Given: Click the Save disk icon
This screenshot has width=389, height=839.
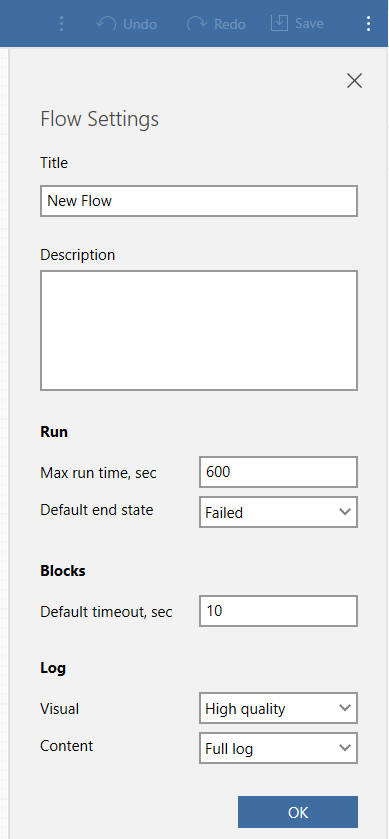Looking at the screenshot, I should click(279, 23).
